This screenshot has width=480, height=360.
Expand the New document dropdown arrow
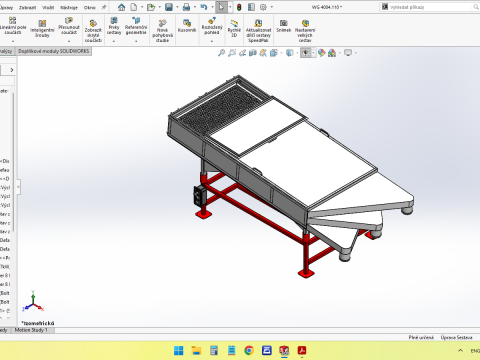click(142, 7)
